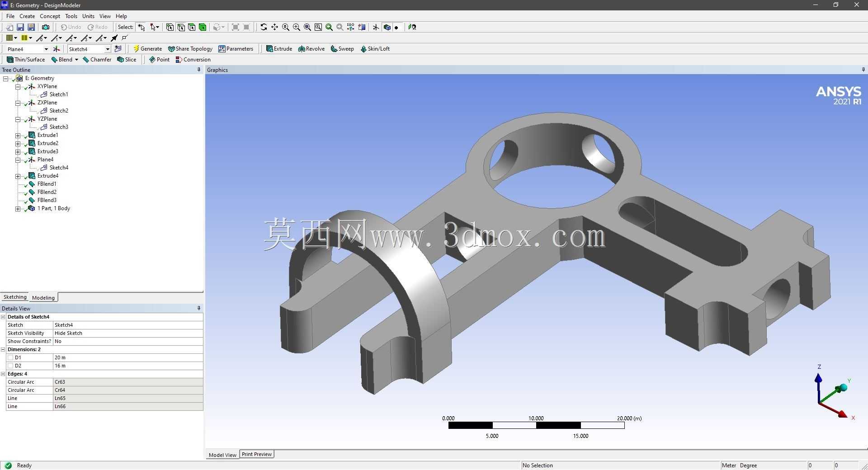Click the Conversion button

point(193,60)
